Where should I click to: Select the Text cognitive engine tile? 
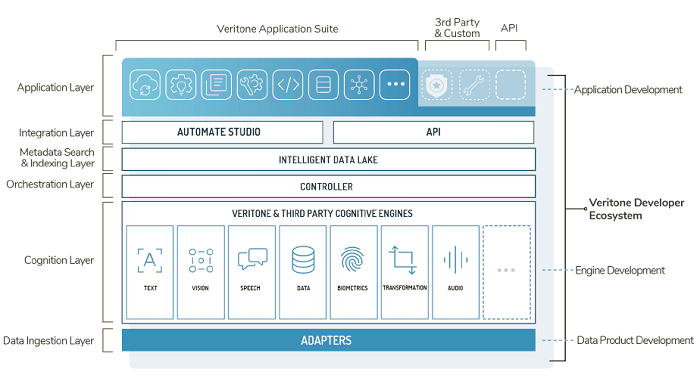tap(150, 272)
